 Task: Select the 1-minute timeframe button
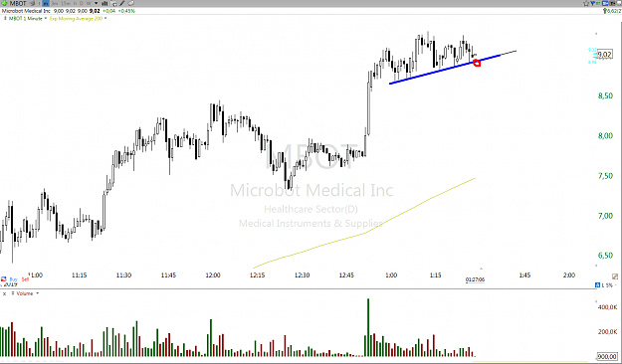(46, 3)
